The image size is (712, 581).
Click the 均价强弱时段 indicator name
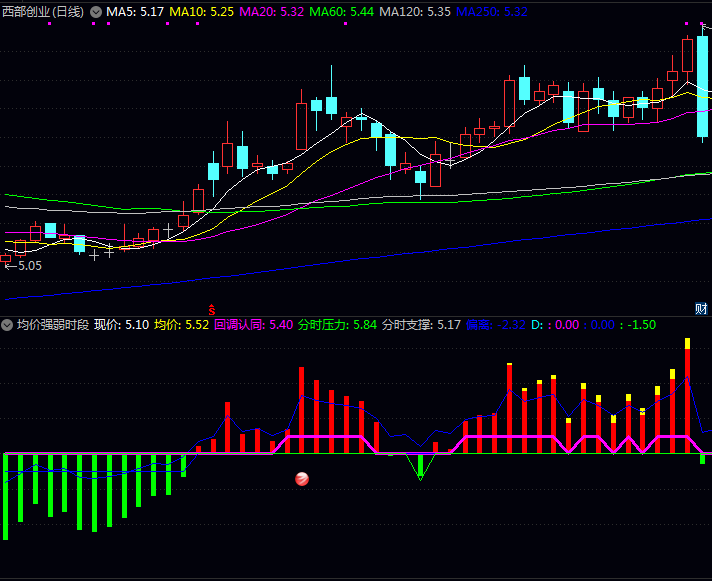pyautogui.click(x=52, y=325)
